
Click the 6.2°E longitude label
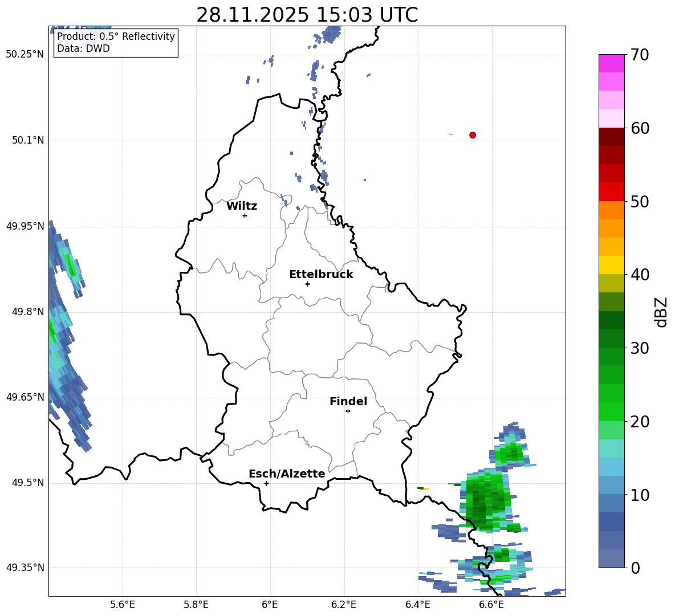point(344,605)
